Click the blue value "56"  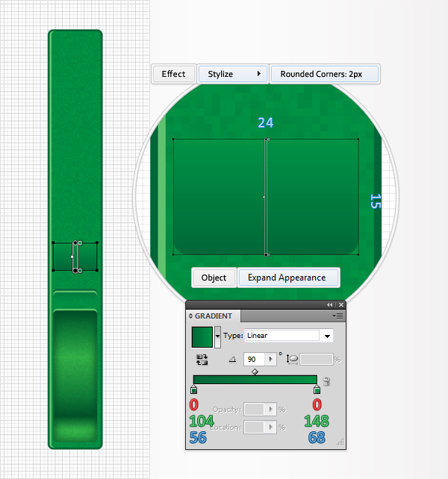pos(198,438)
